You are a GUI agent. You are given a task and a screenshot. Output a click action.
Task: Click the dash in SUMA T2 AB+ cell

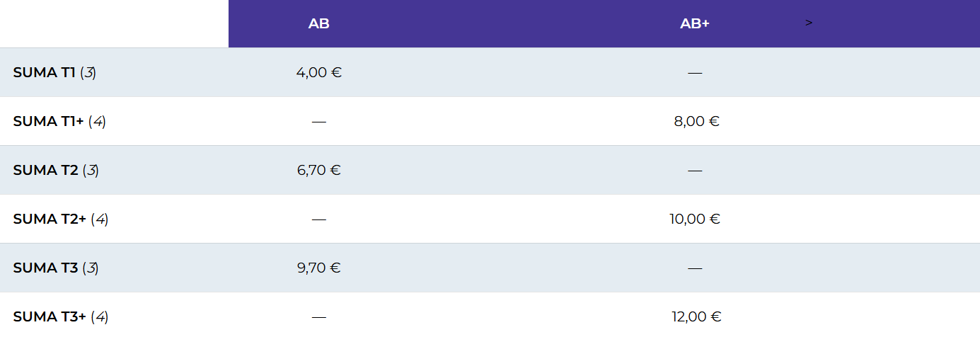point(695,171)
